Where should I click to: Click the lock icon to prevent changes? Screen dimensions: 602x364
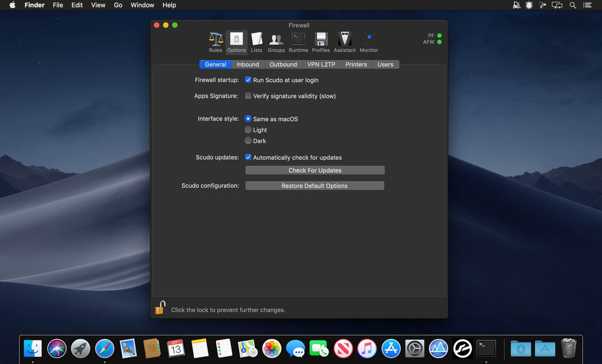(160, 308)
